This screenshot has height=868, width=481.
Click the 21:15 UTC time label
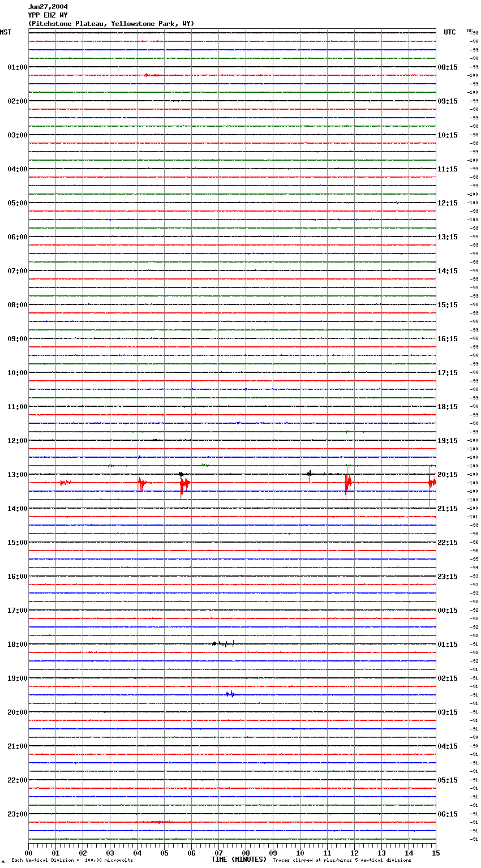click(x=448, y=509)
